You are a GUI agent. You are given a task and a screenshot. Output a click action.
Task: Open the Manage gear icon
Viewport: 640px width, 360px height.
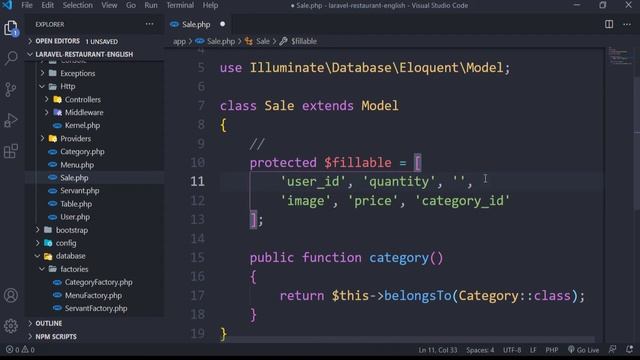11,326
